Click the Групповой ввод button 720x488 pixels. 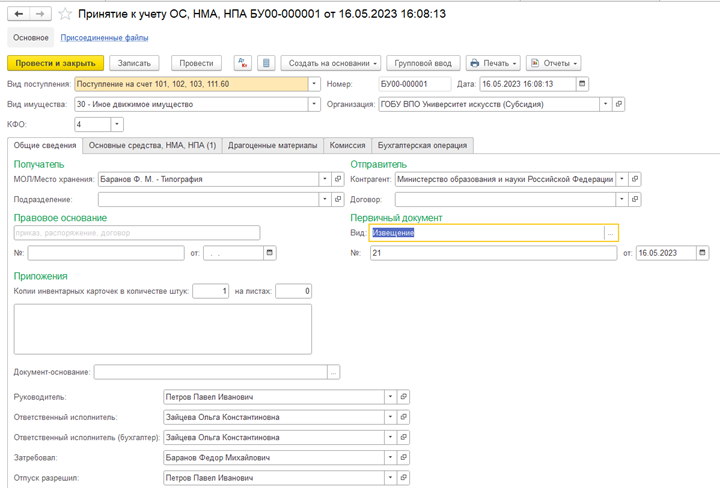tap(423, 63)
